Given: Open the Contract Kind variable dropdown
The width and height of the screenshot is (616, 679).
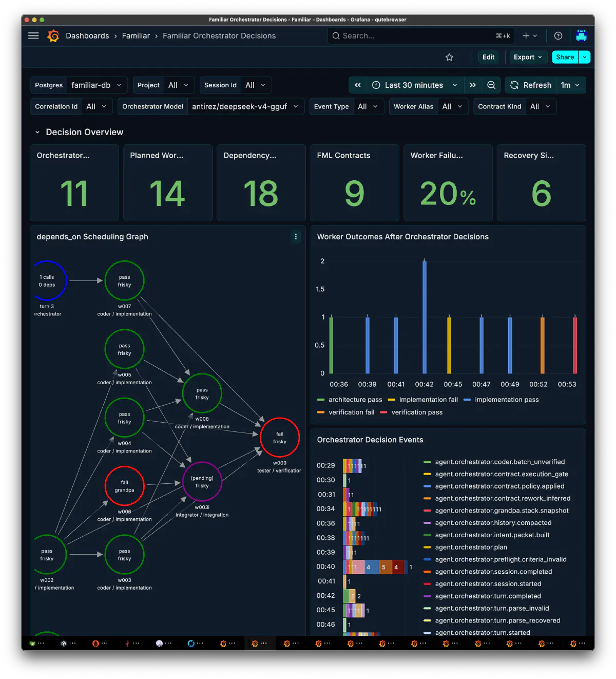Looking at the screenshot, I should 541,106.
